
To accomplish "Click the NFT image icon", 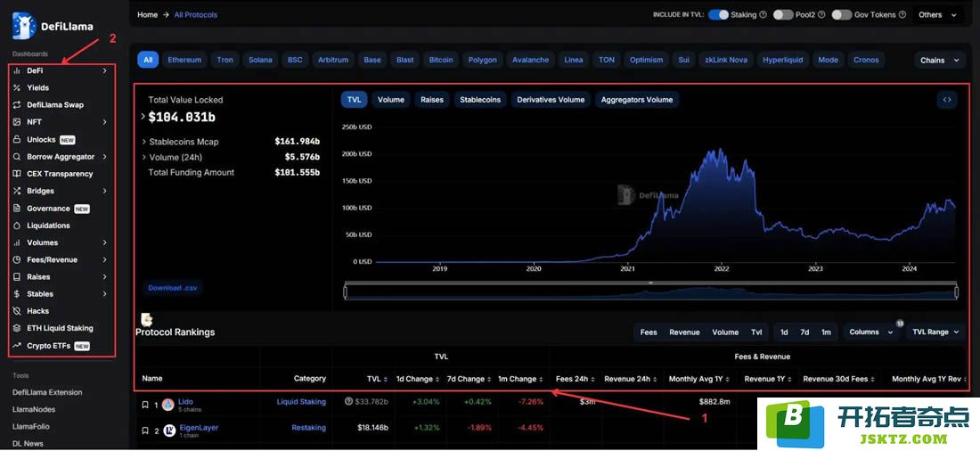I will tap(17, 122).
